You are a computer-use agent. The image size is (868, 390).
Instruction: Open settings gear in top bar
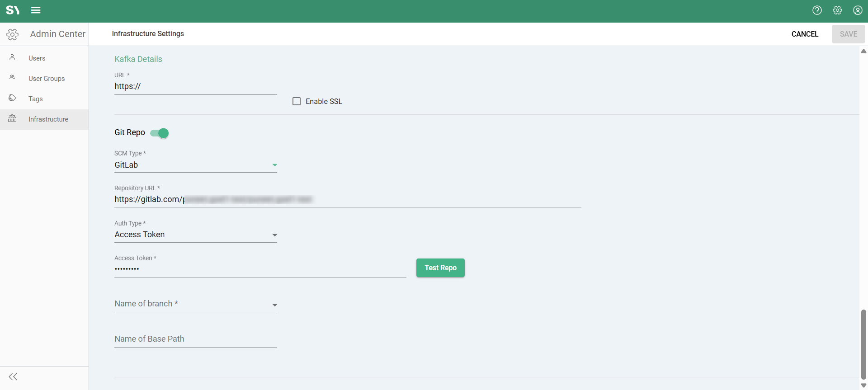(x=837, y=10)
